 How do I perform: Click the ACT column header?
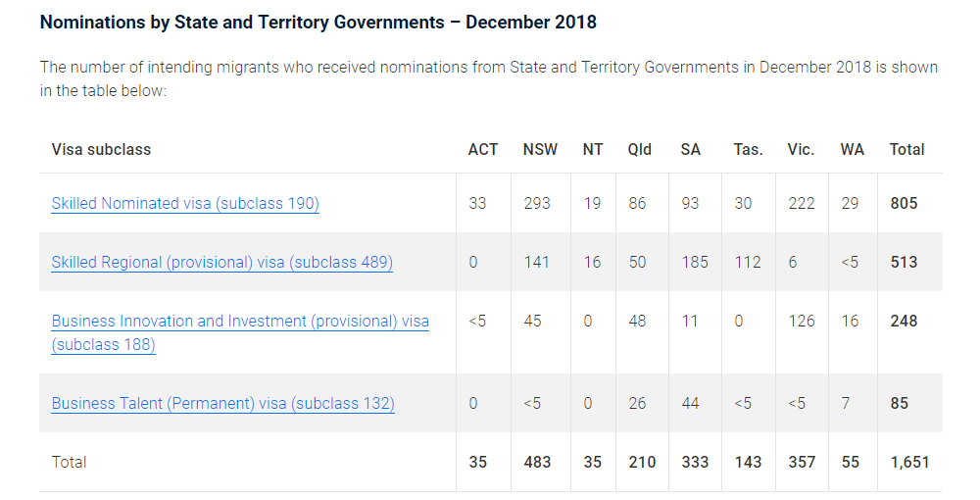coord(483,150)
